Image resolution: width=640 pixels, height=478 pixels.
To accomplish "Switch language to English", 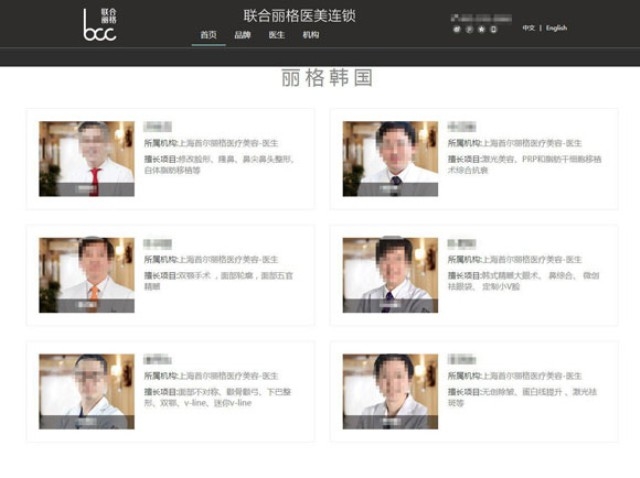I will pyautogui.click(x=556, y=28).
